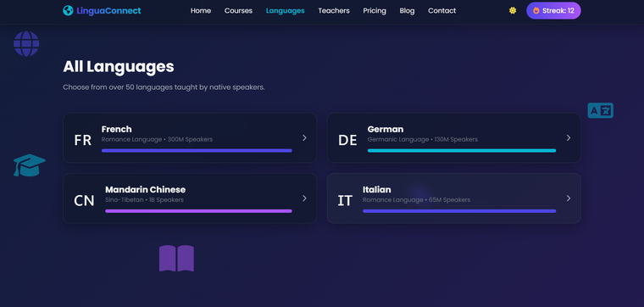Image resolution: width=644 pixels, height=307 pixels.
Task: Click the Streak: 12 button
Action: [553, 11]
